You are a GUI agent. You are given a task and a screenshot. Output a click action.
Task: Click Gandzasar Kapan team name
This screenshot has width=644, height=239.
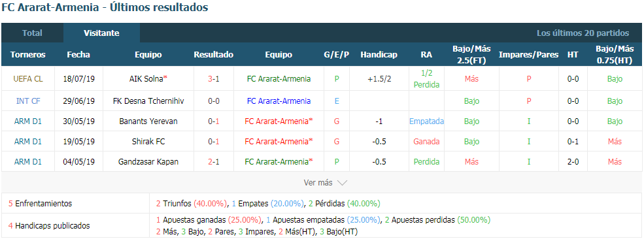(x=148, y=161)
